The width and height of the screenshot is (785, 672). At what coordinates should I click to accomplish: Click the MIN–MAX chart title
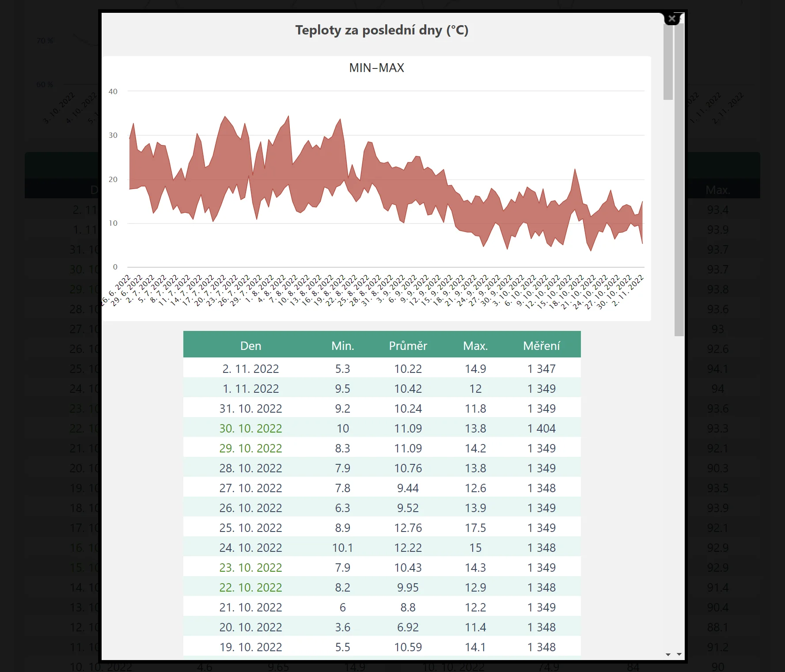click(x=376, y=68)
